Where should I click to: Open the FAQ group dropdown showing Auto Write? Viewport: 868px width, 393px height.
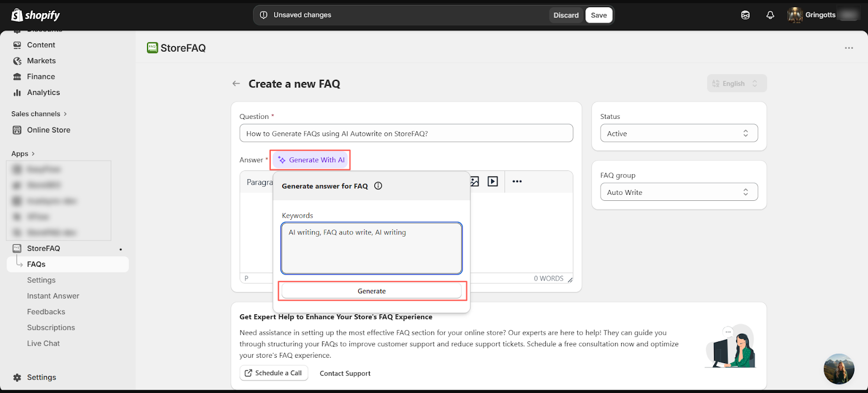tap(679, 192)
